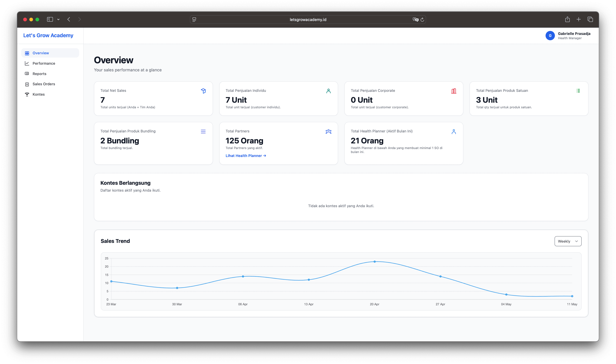
Task: Click the 'Kontes Berlangsung' heading
Action: (125, 183)
